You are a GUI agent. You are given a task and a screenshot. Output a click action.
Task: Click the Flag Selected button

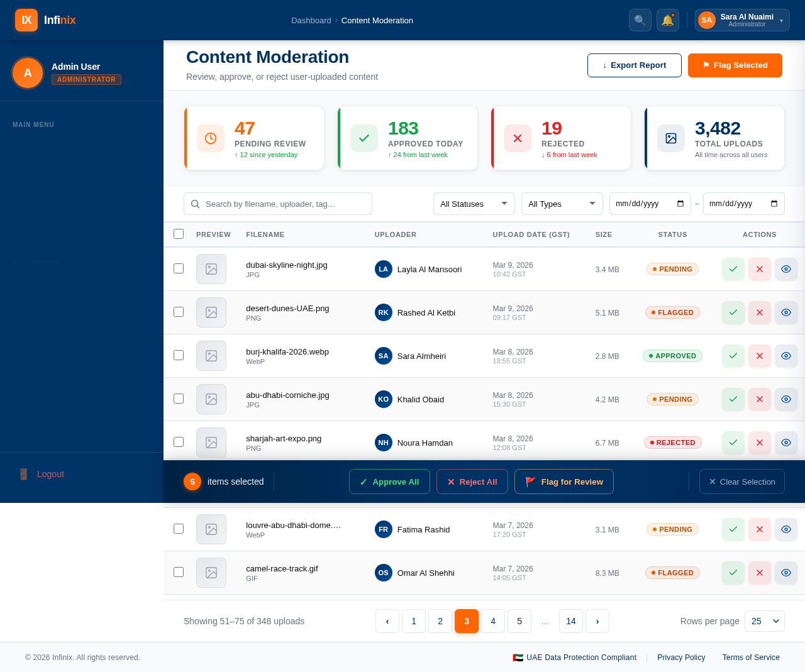(x=735, y=65)
